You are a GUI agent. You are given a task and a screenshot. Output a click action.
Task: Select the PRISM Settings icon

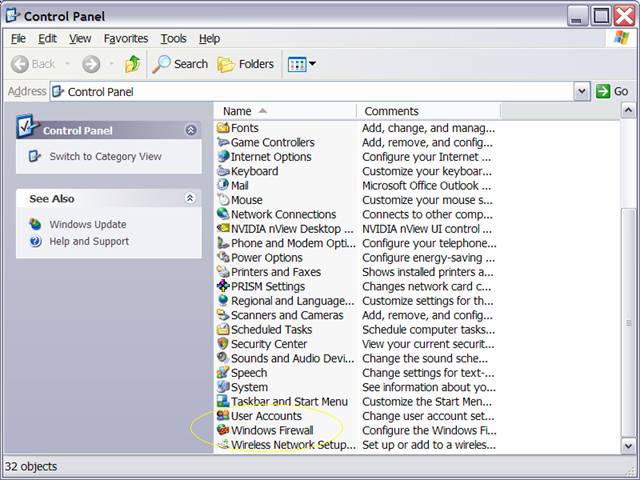pos(223,286)
